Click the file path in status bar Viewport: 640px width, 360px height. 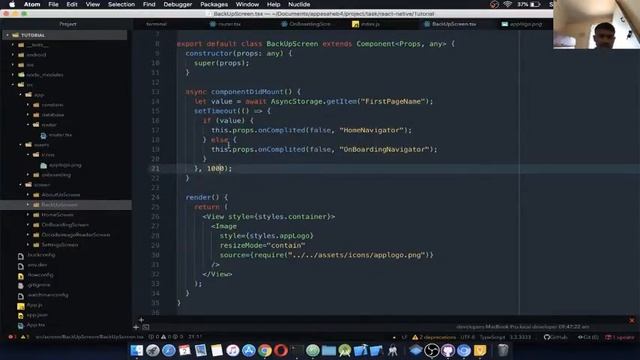pyautogui.click(x=89, y=337)
